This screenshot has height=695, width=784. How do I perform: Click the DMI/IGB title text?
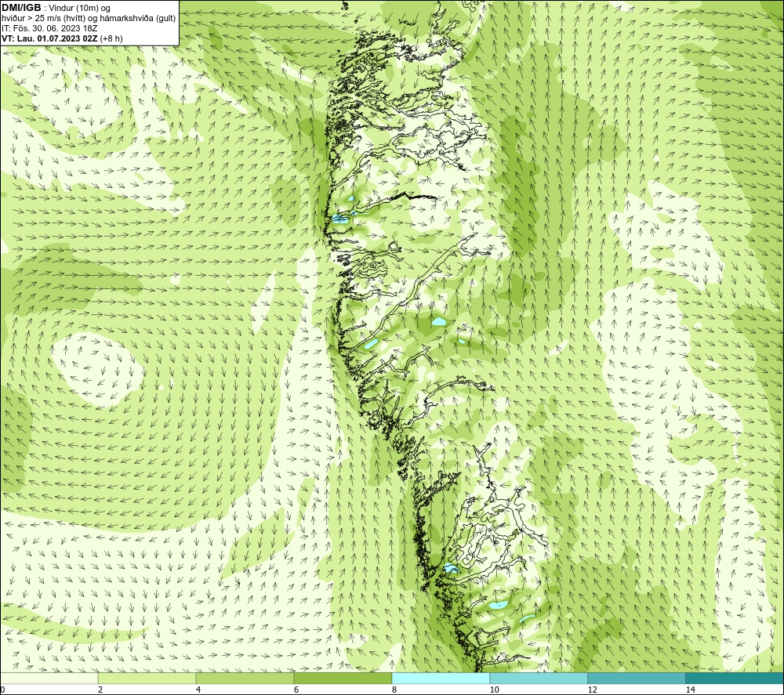[x=21, y=8]
